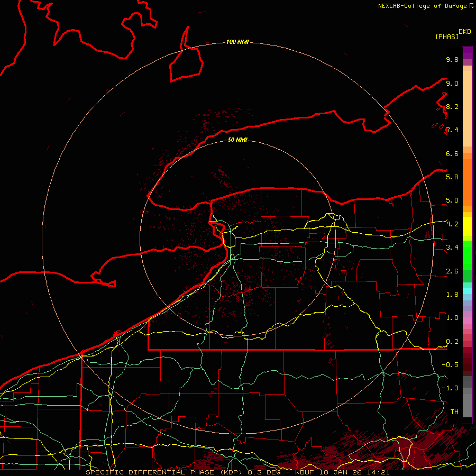Image resolution: width=476 pixels, height=476 pixels.
Task: Pick the gray swatch beside TH
Action: [467, 411]
